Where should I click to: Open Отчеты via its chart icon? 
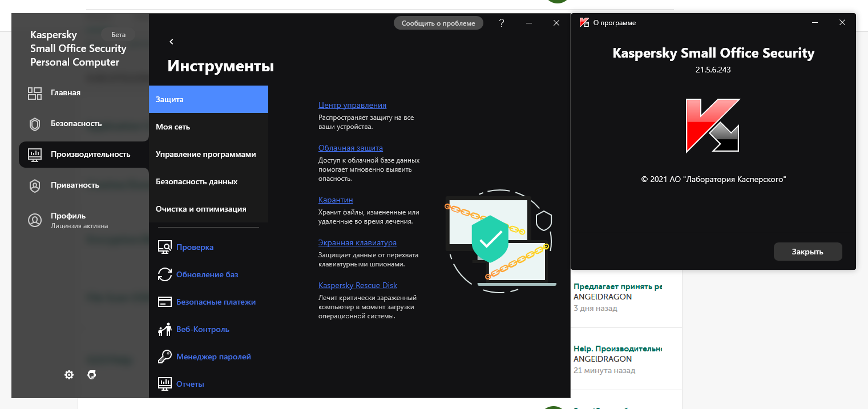tap(165, 384)
